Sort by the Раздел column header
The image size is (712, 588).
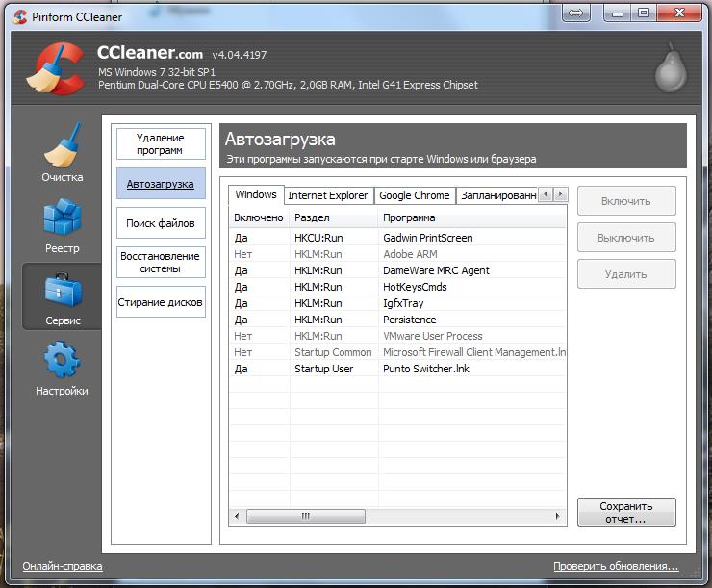pos(333,217)
